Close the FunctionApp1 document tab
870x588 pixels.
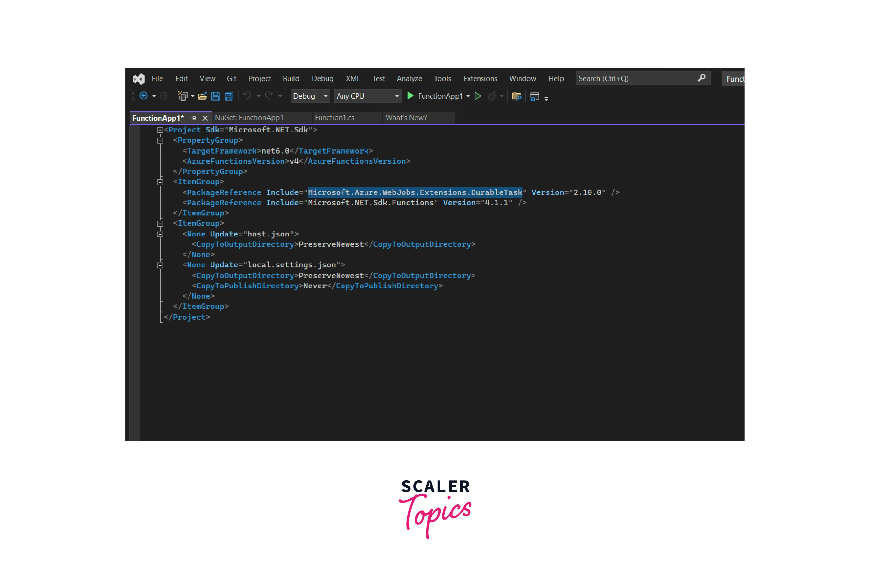pyautogui.click(x=205, y=118)
